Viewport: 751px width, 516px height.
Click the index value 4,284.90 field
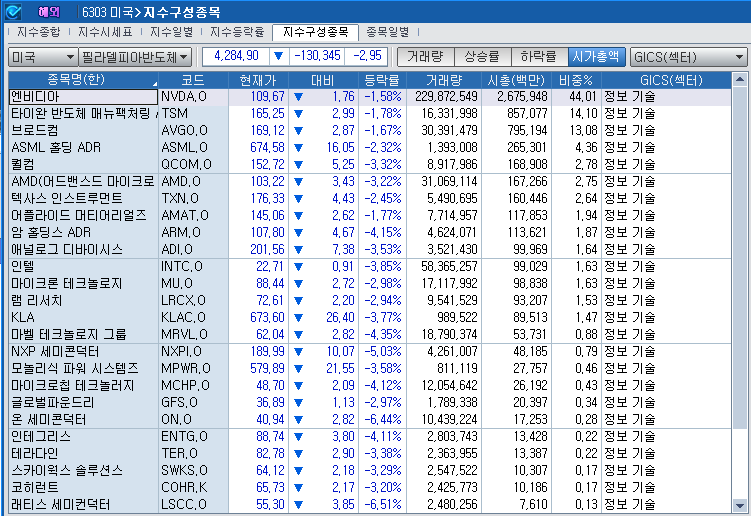[236, 57]
